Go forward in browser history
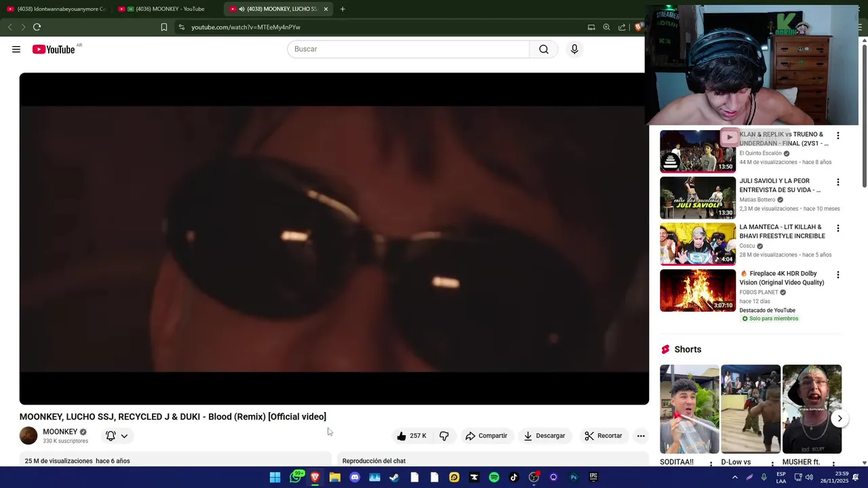This screenshot has height=488, width=868. (23, 27)
